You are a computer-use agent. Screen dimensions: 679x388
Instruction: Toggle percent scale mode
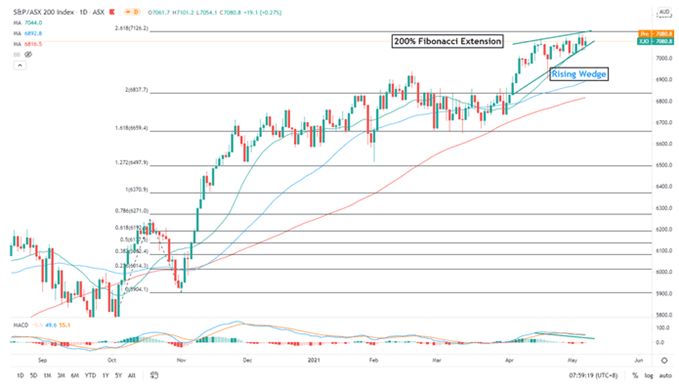pos(635,375)
